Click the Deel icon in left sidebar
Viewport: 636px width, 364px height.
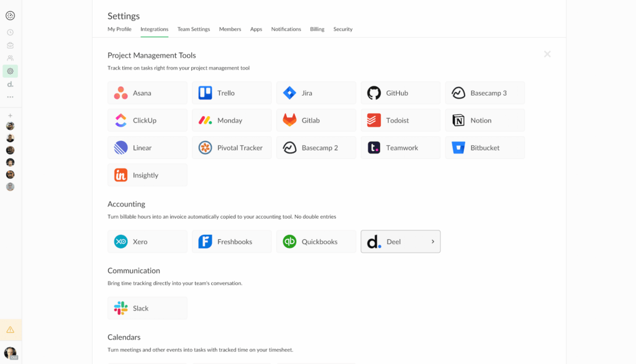[x=10, y=84]
